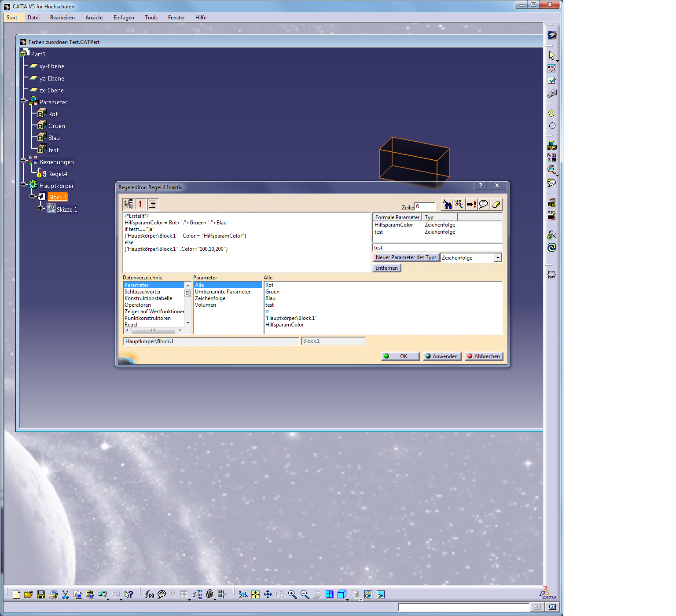The width and height of the screenshot is (676, 616).
Task: Click the workbench graduation cap icon
Action: [552, 35]
